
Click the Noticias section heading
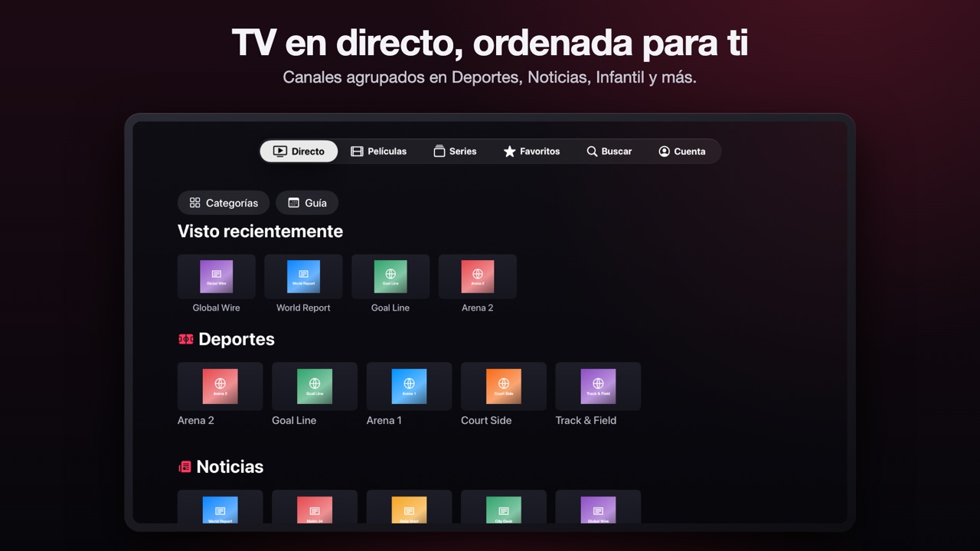point(220,467)
